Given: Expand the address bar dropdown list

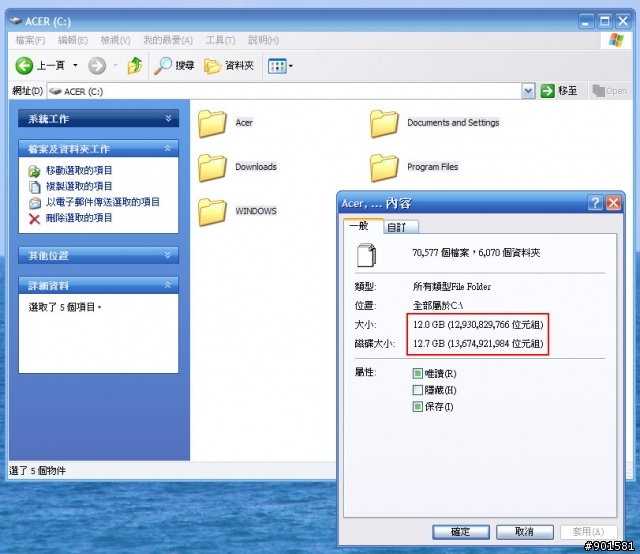Looking at the screenshot, I should pos(528,91).
